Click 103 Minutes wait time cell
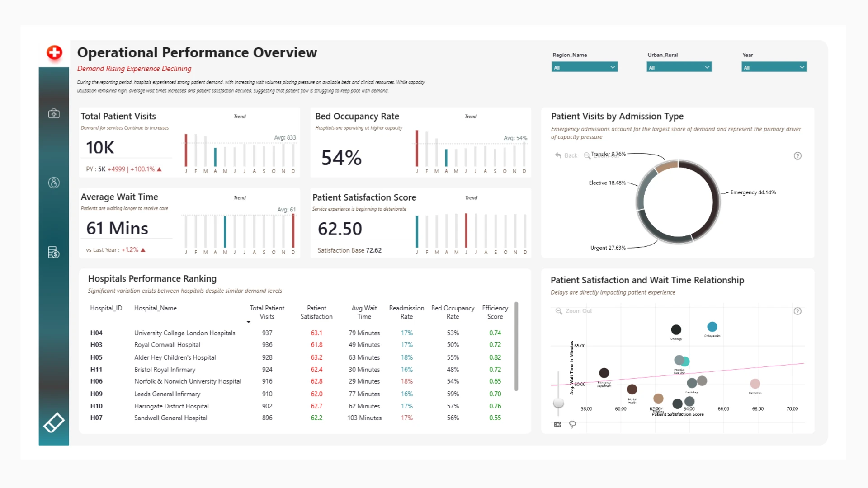This screenshot has width=868, height=488. tap(364, 418)
